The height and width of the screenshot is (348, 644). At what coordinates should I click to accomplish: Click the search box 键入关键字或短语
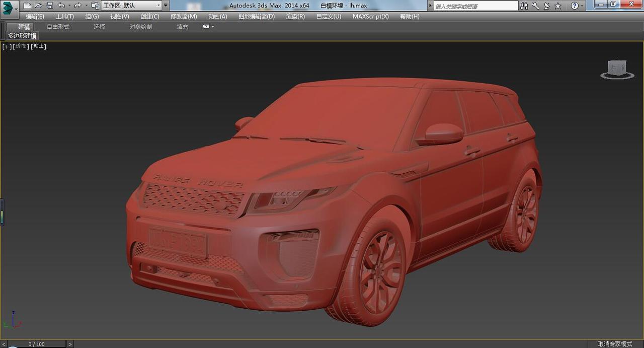coord(476,6)
